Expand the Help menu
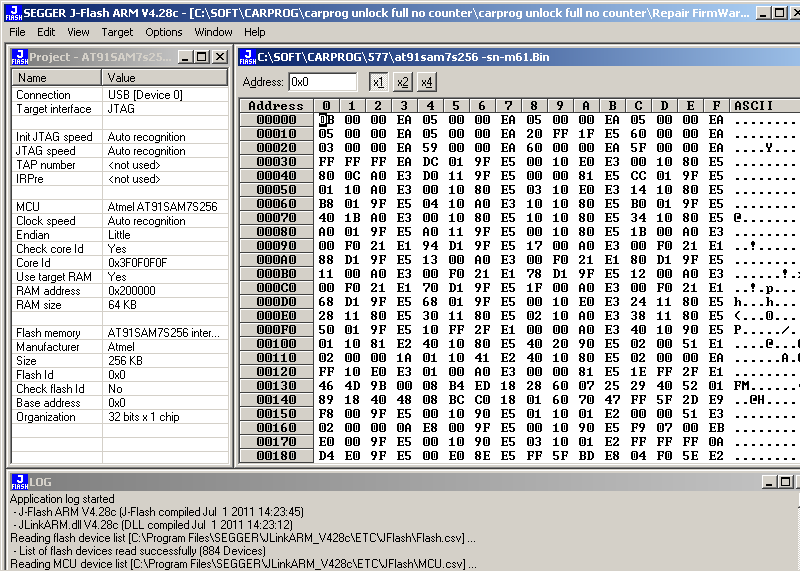This screenshot has height=572, width=800. pos(255,32)
